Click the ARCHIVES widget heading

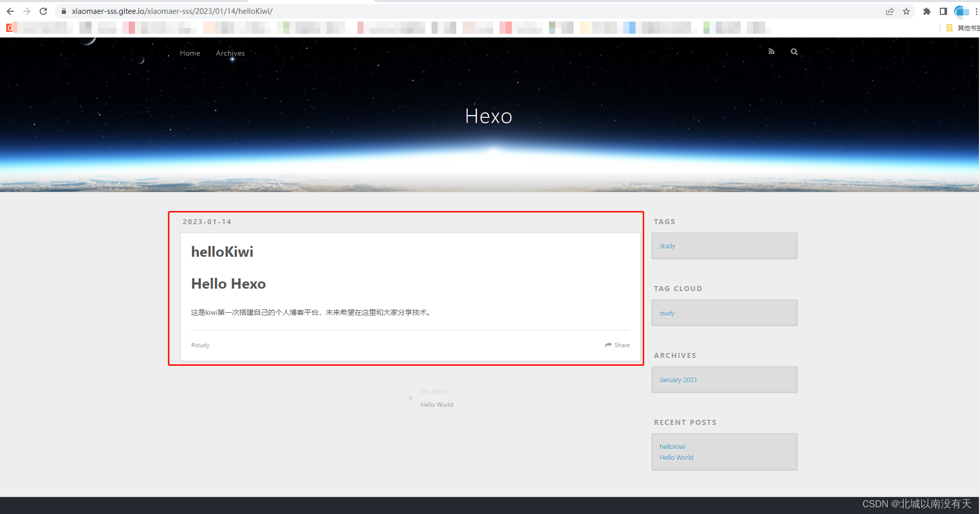675,356
